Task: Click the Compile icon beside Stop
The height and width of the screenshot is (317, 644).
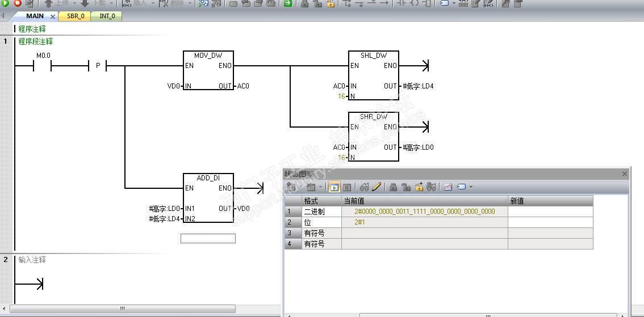Action: click(29, 3)
